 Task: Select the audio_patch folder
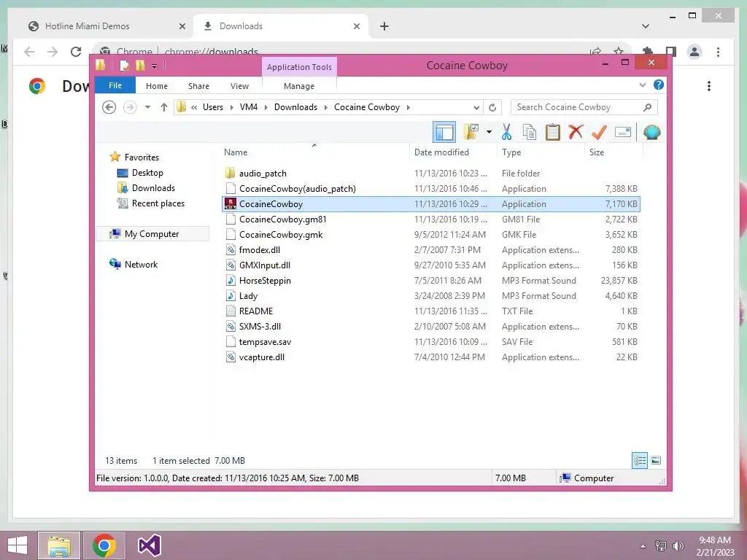pos(432,174)
